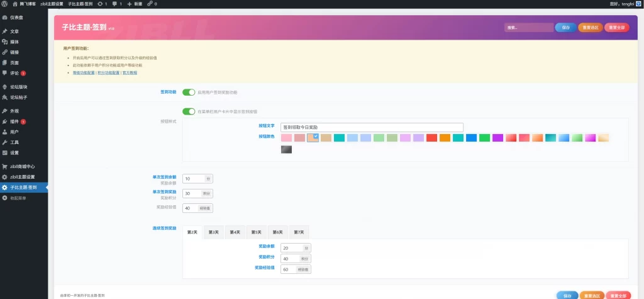
Task: Toggle the 签到功能 enable switch
Action: pyautogui.click(x=189, y=92)
